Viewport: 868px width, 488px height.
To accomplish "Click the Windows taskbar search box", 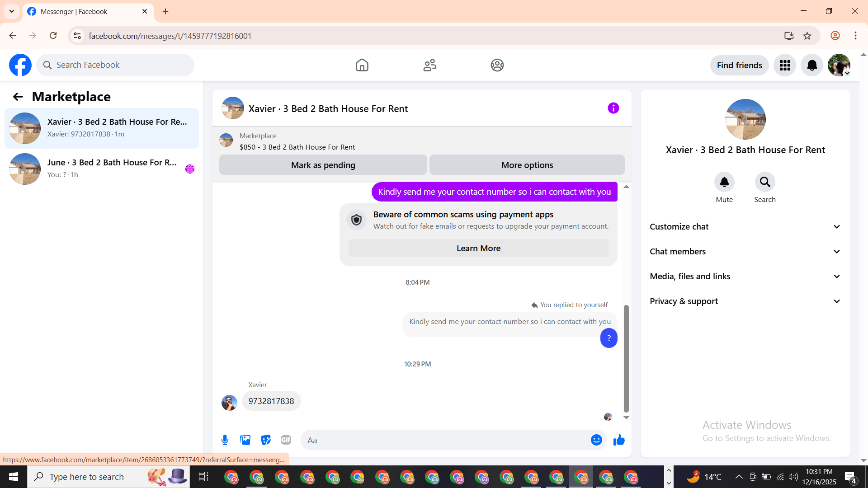I will point(108,477).
